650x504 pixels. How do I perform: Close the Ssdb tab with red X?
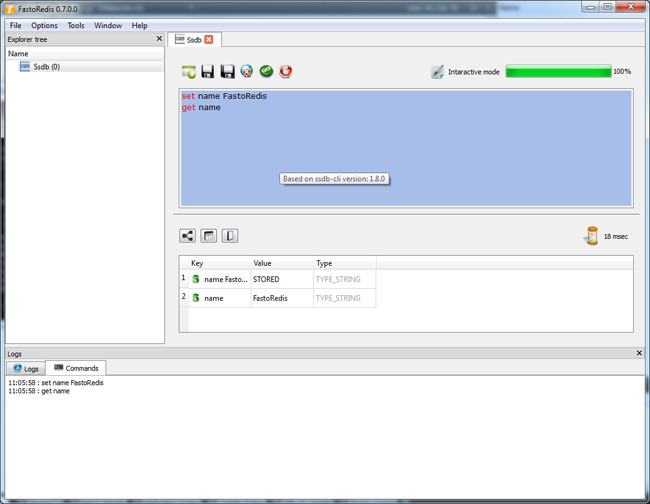(x=209, y=39)
